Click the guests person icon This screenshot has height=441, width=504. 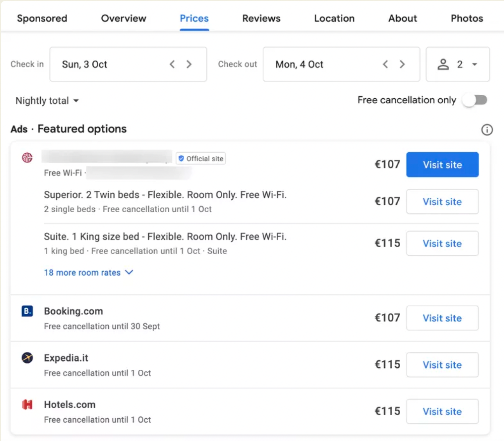[443, 64]
